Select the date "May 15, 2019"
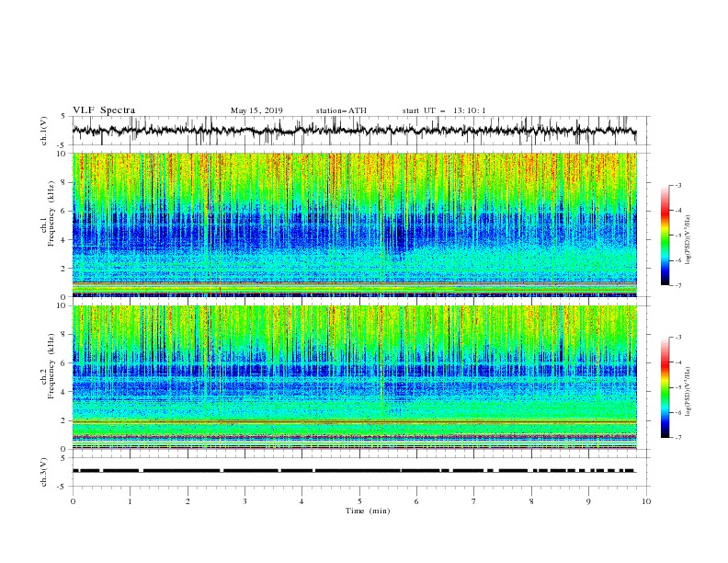Viewport: 728px width, 563px height. 256,110
